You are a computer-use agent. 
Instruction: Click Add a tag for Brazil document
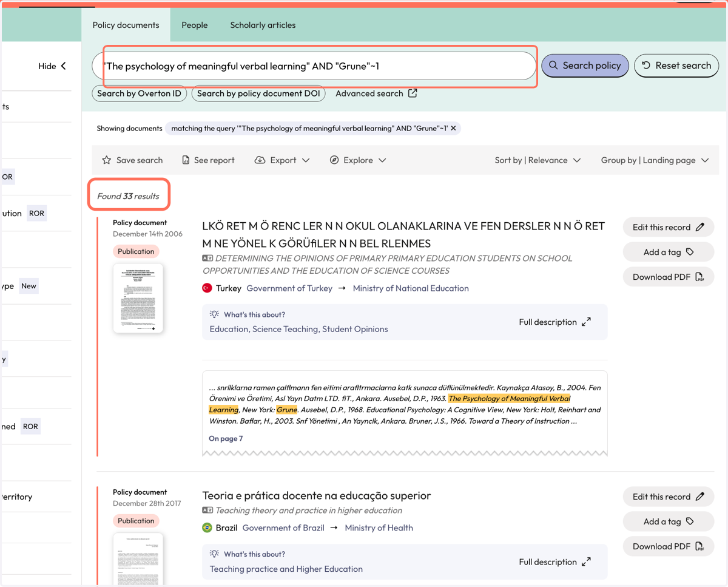pyautogui.click(x=668, y=521)
